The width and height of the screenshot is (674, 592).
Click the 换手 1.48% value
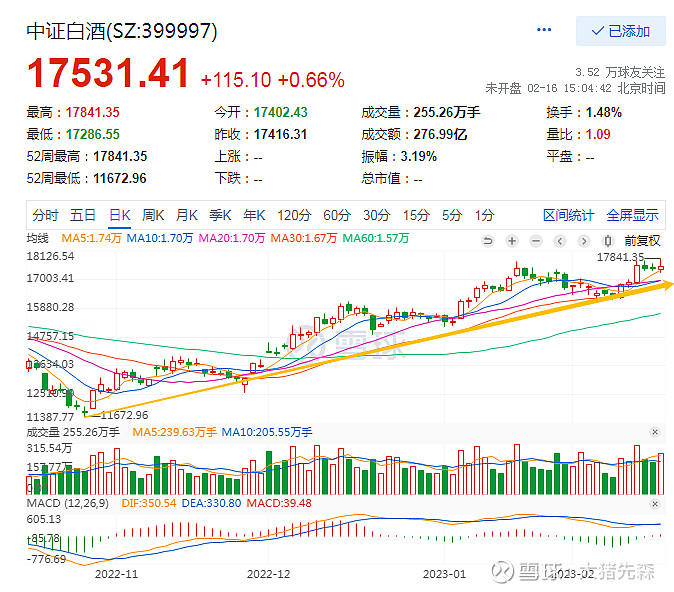click(x=604, y=113)
